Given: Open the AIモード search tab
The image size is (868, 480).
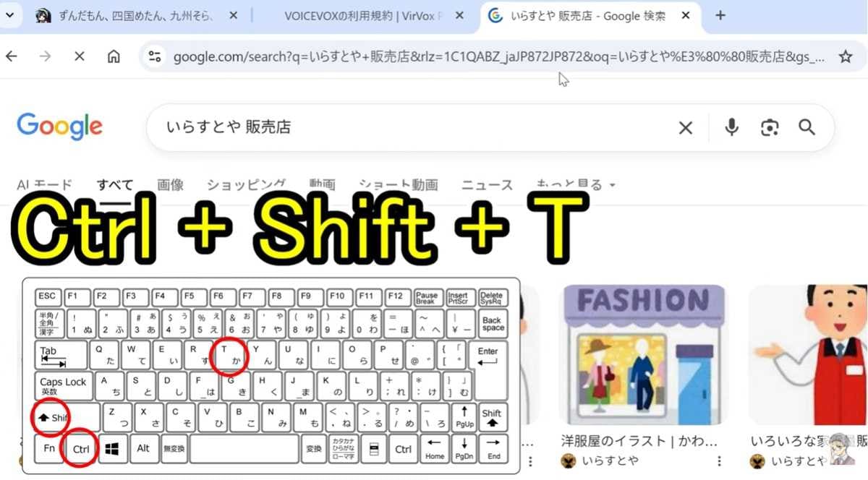Looking at the screenshot, I should (45, 185).
